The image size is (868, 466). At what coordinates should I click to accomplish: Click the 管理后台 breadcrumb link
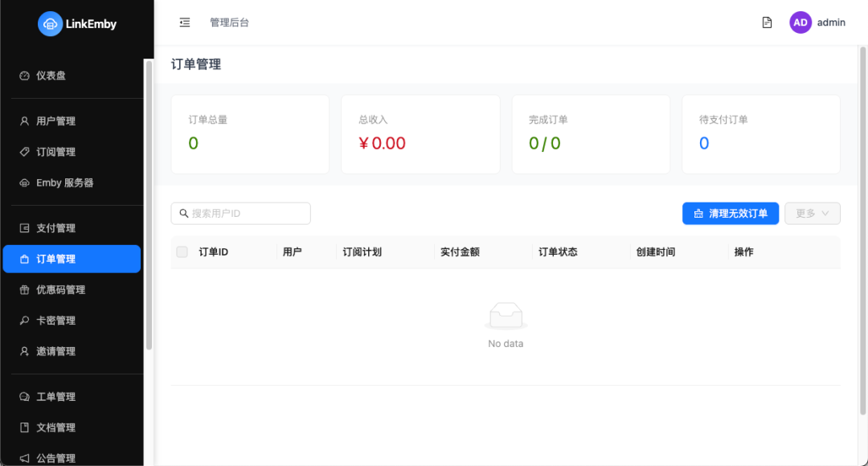coord(229,22)
